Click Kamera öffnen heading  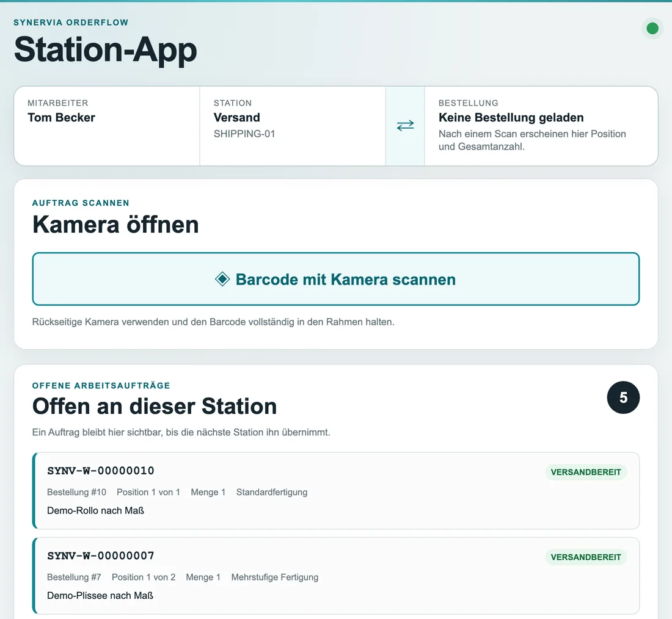coord(115,225)
